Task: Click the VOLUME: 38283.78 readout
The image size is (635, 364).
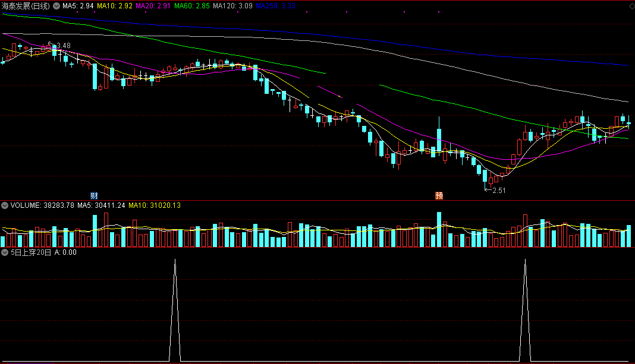Action: [42, 205]
